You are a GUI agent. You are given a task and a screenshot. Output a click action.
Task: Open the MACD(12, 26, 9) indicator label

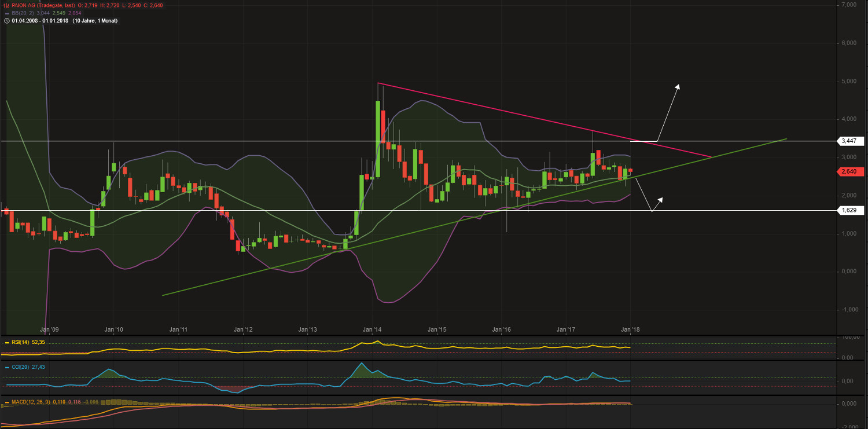pyautogui.click(x=31, y=401)
